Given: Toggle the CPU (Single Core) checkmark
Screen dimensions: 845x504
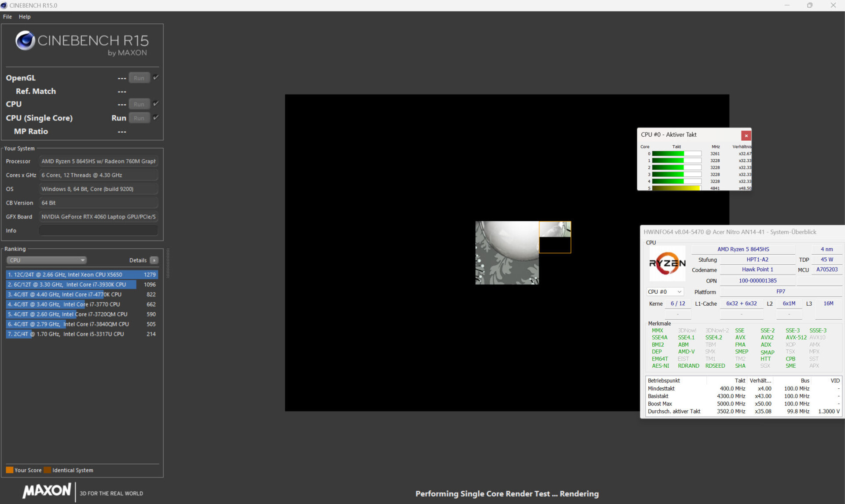Looking at the screenshot, I should 156,117.
